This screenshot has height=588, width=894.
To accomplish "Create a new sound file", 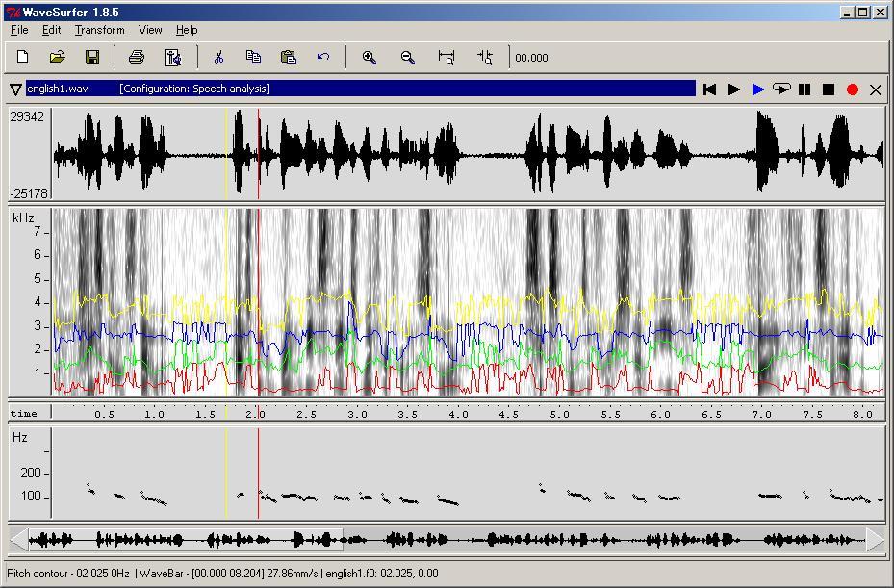I will click(23, 58).
